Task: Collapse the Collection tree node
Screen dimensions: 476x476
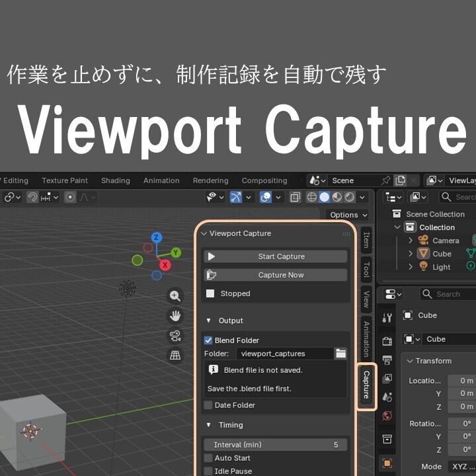Action: point(397,227)
